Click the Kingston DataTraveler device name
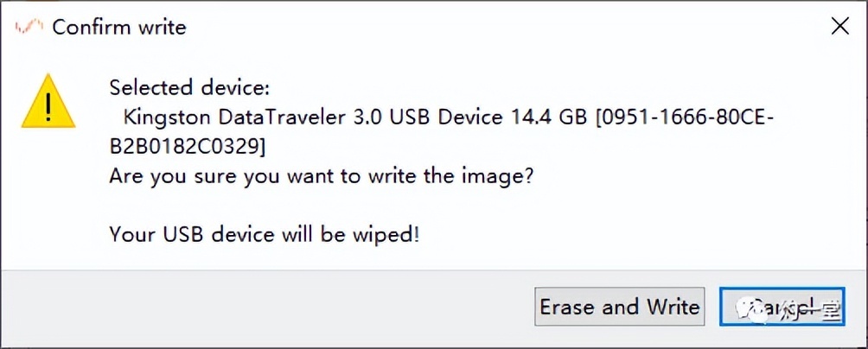 237,117
